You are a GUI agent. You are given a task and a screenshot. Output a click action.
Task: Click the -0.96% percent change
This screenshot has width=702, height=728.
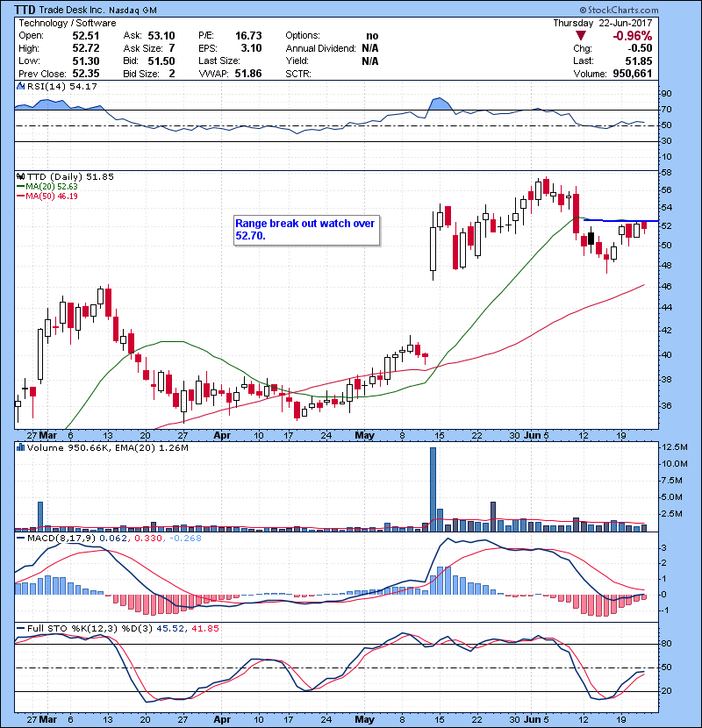(633, 36)
